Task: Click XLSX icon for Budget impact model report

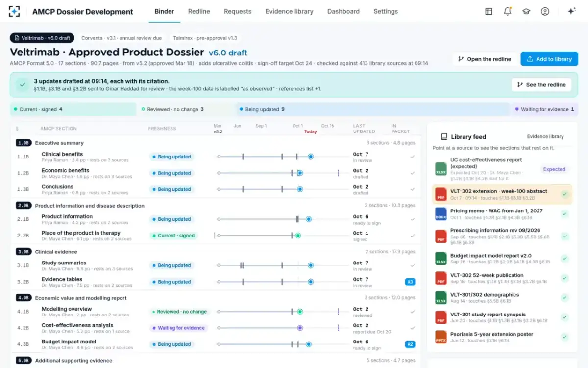Action: pyautogui.click(x=441, y=259)
